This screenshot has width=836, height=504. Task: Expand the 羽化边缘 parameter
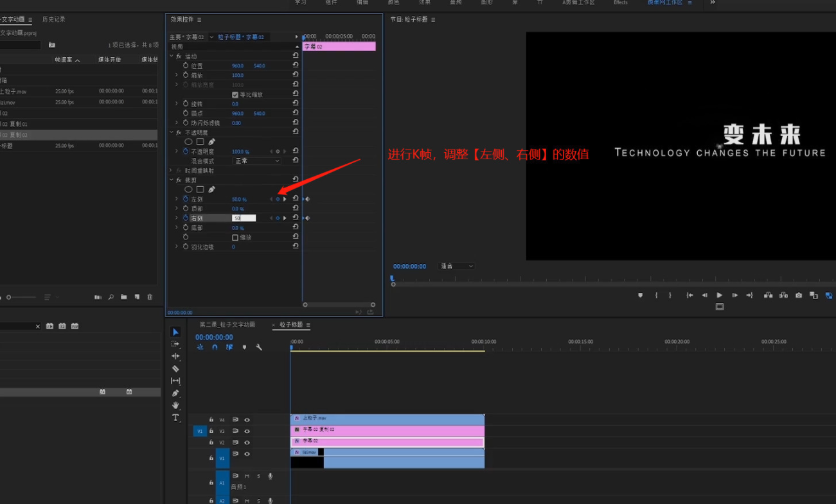177,247
